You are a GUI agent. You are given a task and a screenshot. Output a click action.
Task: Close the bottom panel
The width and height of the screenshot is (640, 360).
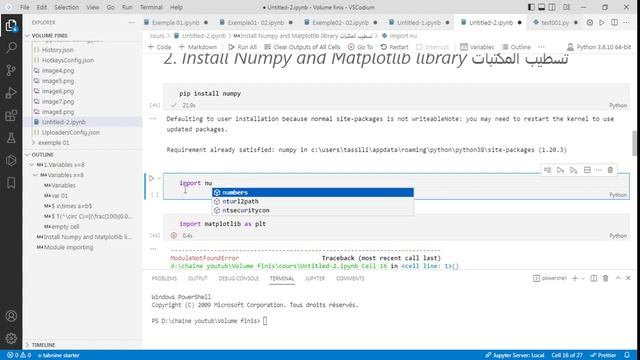[x=628, y=278]
